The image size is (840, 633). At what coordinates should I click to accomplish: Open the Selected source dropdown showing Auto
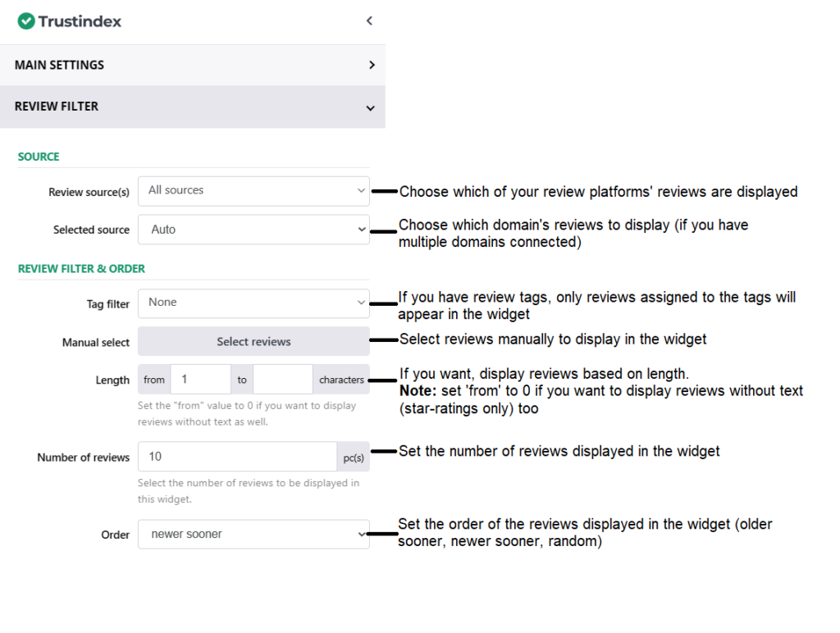[x=253, y=230]
